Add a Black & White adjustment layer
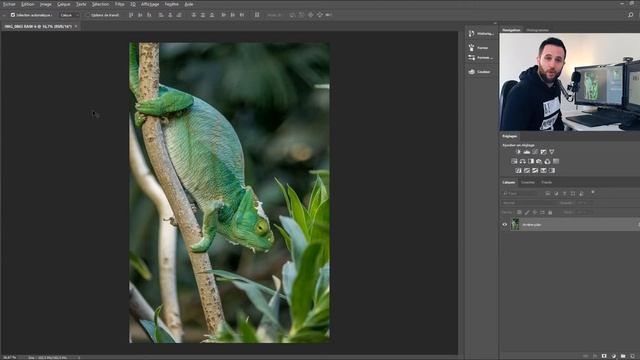The height and width of the screenshot is (360, 640). click(x=531, y=161)
